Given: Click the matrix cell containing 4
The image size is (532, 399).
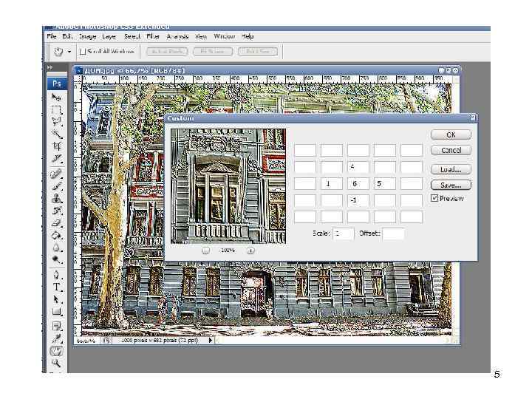Looking at the screenshot, I should [x=358, y=167].
